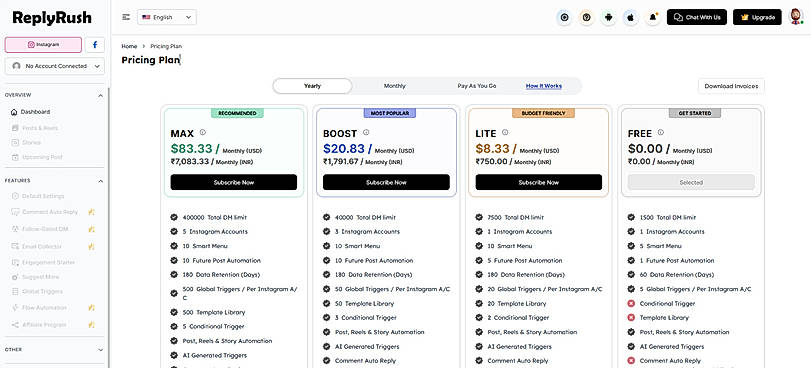Open the English language dropdown
The height and width of the screenshot is (368, 811).
tap(167, 17)
